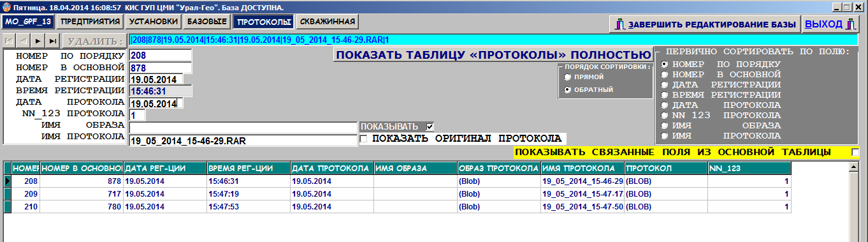The image size is (868, 242).
Task: Click ПОКАЗАТЬ ТАБЛИЦУ «ПРОТОКОЛЫ» ПОЛНОСТЬЮ button
Action: [493, 55]
